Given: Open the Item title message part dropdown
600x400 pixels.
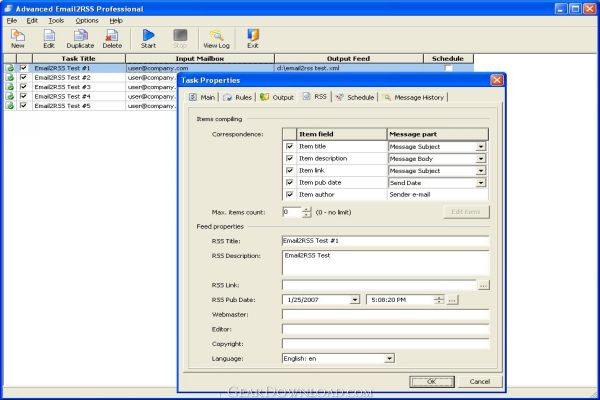Looking at the screenshot, I should (481, 147).
